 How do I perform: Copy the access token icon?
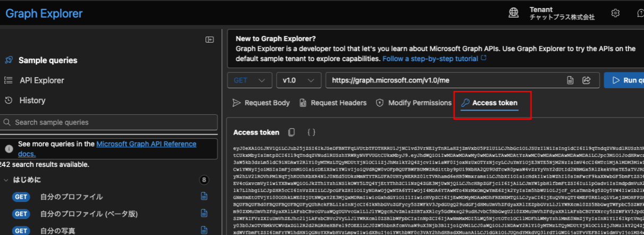[x=291, y=132]
